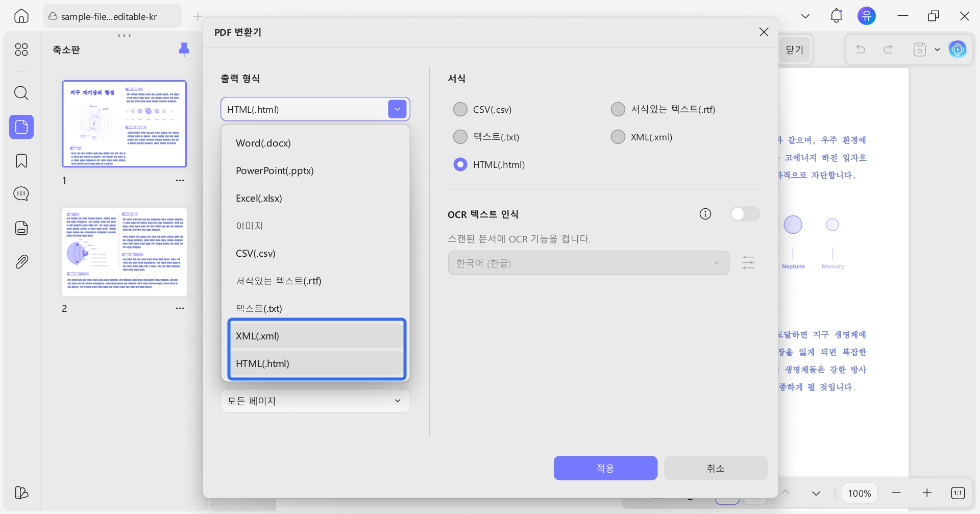Choose XML(.xml) from format list
The image size is (980, 514).
(316, 336)
